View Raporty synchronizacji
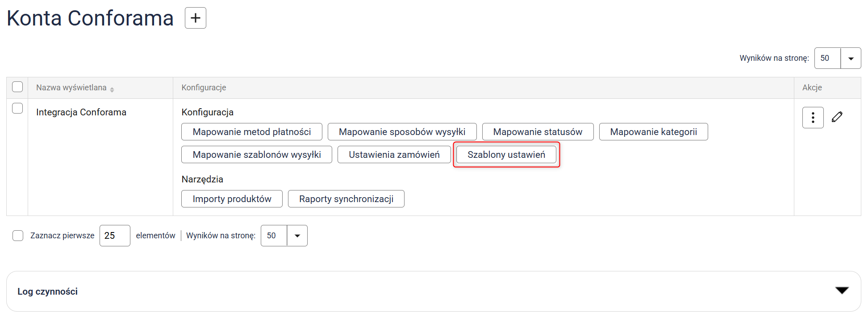 click(x=346, y=199)
